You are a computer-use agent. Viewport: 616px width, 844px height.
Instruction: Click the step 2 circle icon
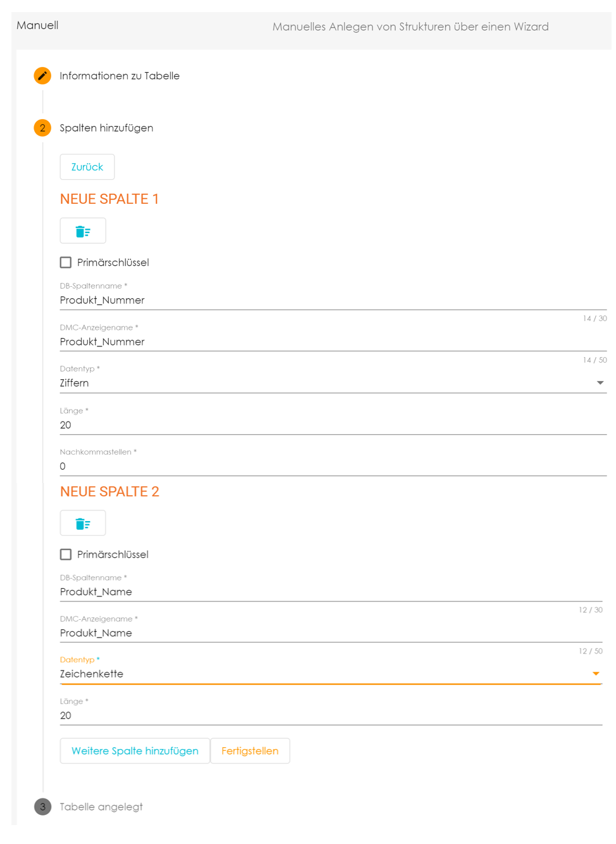[42, 128]
